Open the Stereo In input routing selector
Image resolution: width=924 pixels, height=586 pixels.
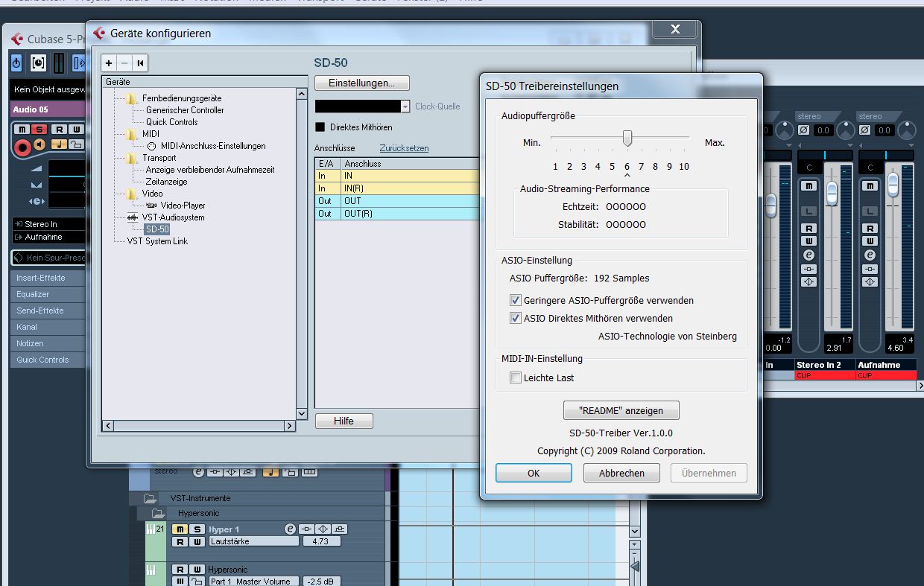49,224
